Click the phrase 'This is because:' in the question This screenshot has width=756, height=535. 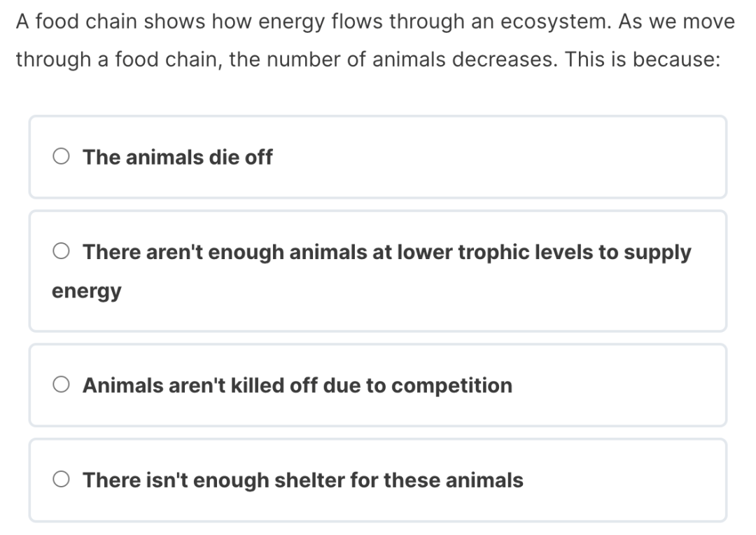click(x=642, y=60)
